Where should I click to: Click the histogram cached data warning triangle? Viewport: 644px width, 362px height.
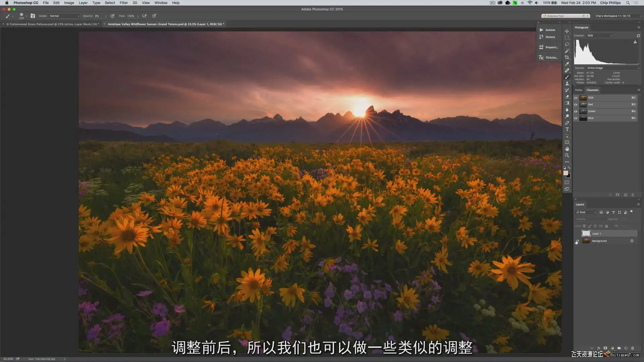[x=635, y=42]
